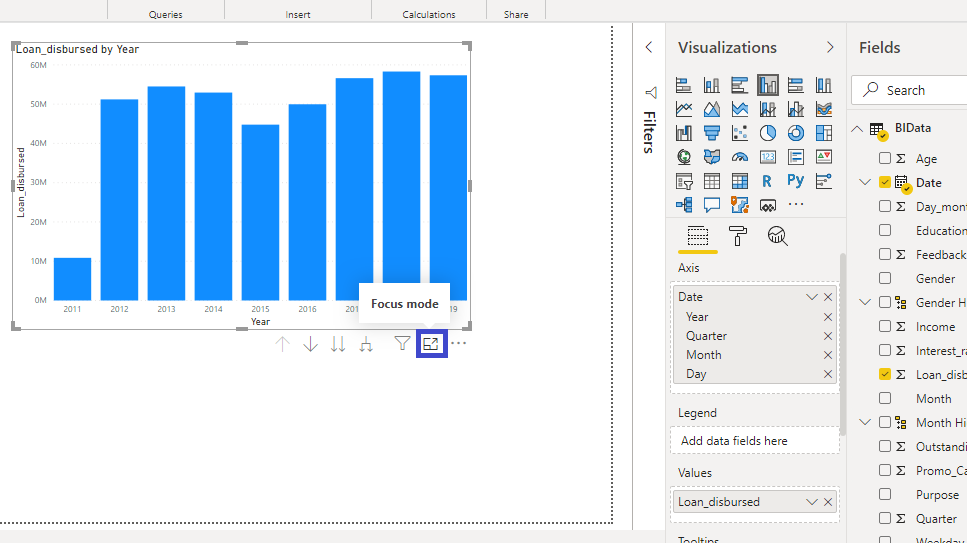The height and width of the screenshot is (543, 967).
Task: Open Loan_disbursed value dropdown arrow
Action: [x=812, y=502]
